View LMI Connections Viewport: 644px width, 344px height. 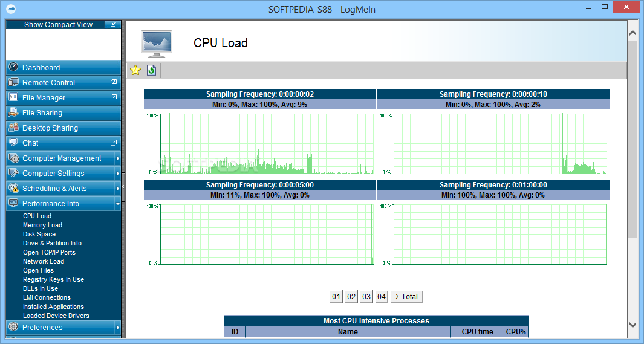(47, 297)
